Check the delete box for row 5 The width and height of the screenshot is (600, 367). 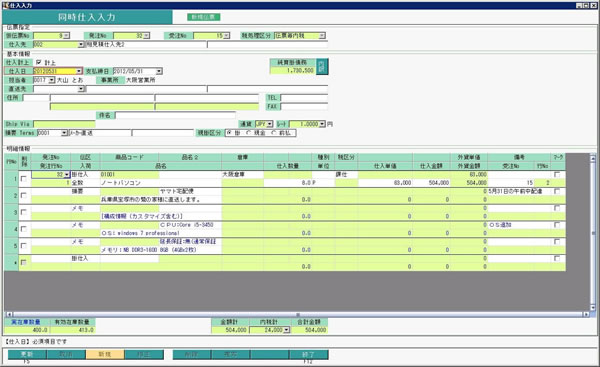(24, 246)
